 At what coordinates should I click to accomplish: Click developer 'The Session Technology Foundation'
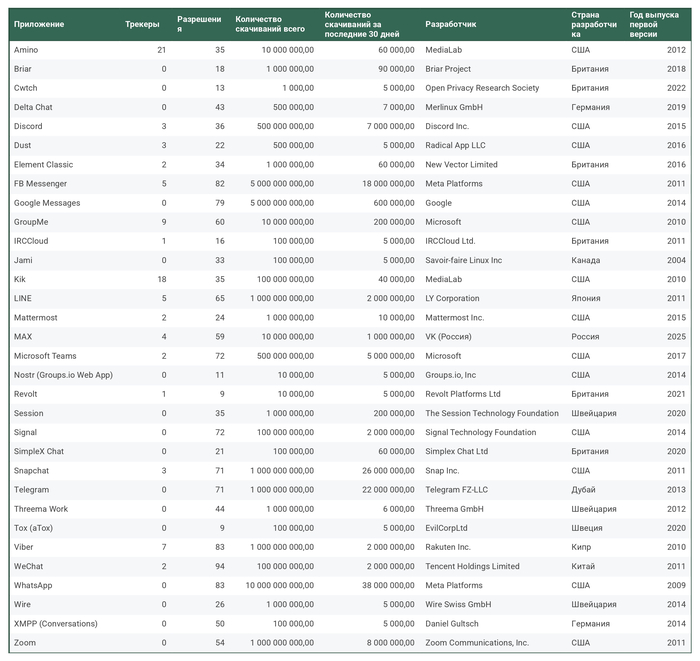492,413
